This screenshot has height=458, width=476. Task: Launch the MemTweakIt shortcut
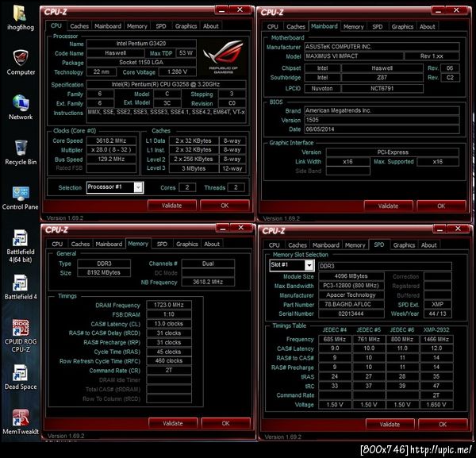tap(21, 421)
